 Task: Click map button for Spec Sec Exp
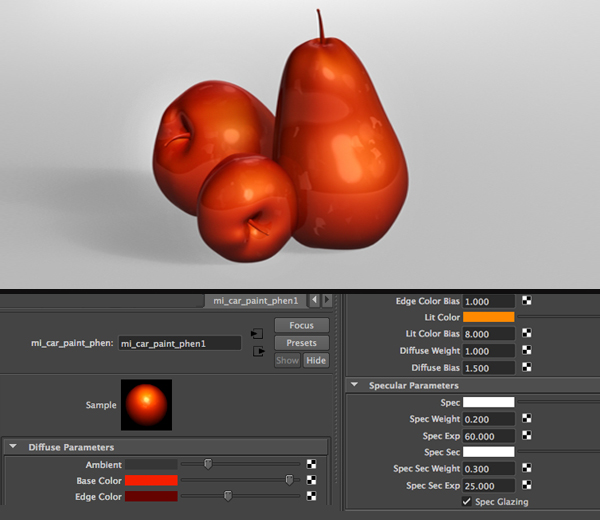coord(527,485)
